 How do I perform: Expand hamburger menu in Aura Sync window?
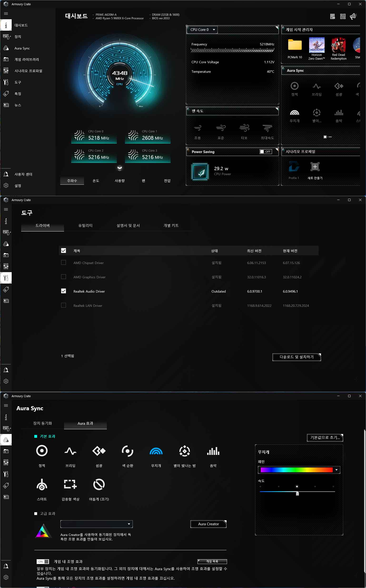pos(6,406)
